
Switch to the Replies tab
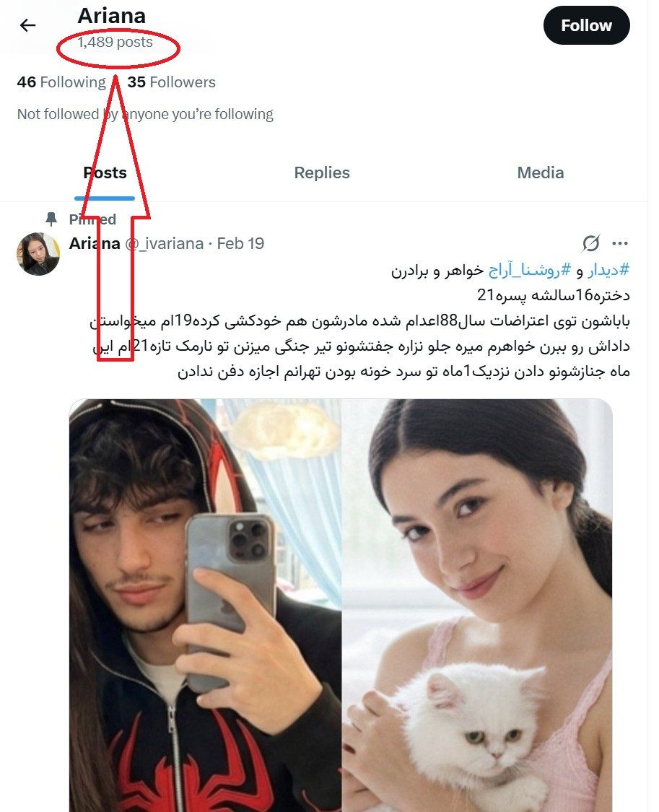click(x=322, y=173)
